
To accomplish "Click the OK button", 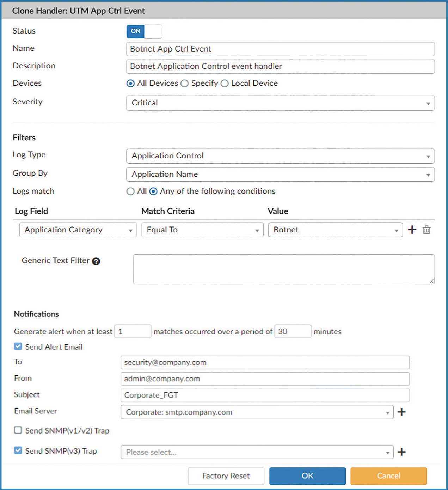I will pyautogui.click(x=307, y=476).
